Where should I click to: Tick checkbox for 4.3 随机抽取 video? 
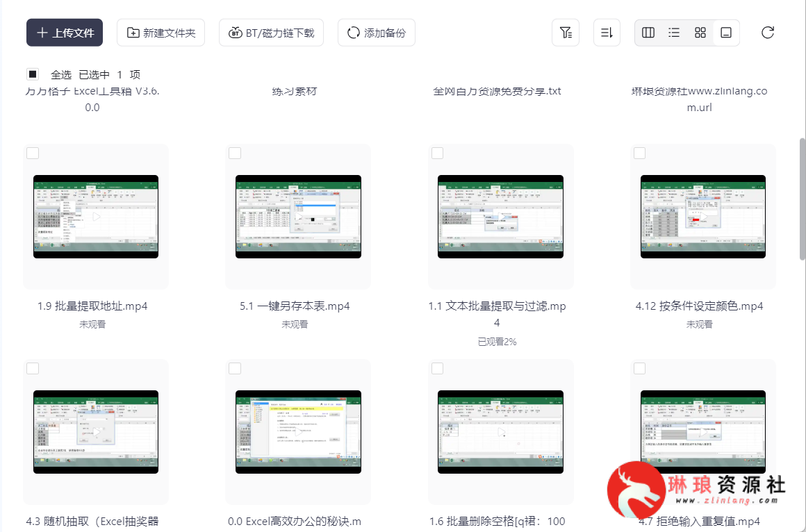tap(33, 369)
